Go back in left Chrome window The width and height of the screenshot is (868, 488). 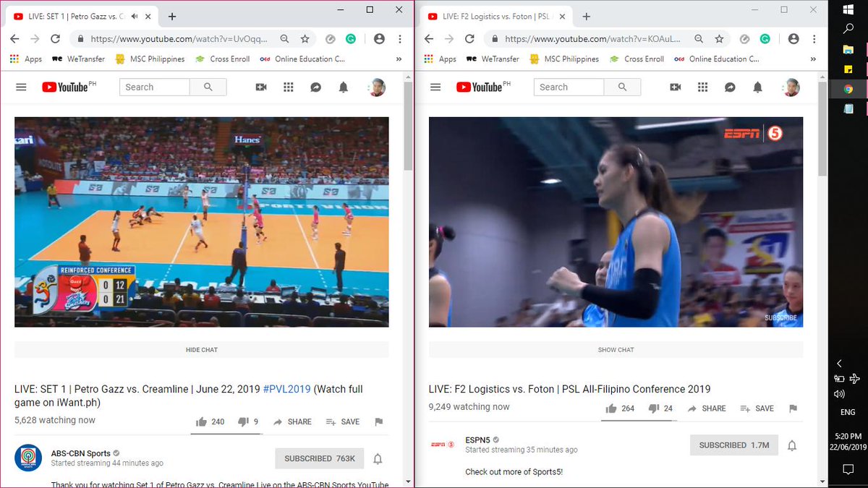click(x=15, y=39)
